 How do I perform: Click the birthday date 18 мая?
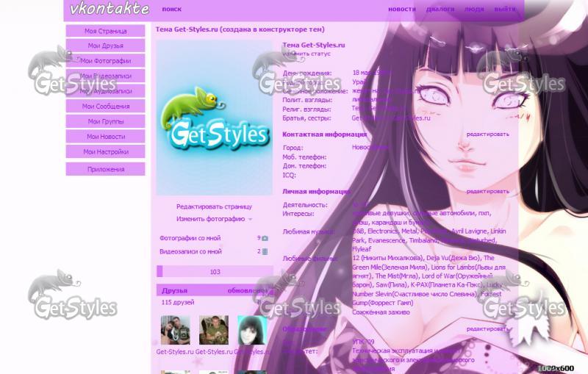pos(370,73)
